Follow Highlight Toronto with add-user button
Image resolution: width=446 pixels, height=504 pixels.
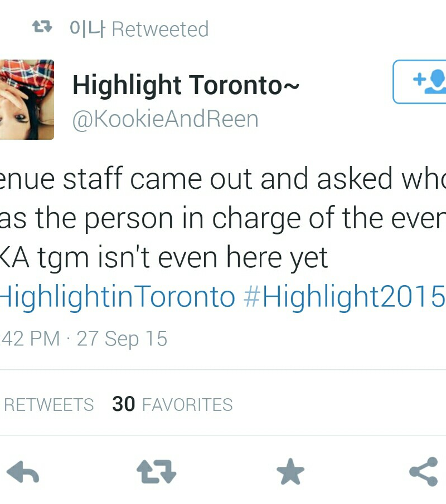coord(419,82)
